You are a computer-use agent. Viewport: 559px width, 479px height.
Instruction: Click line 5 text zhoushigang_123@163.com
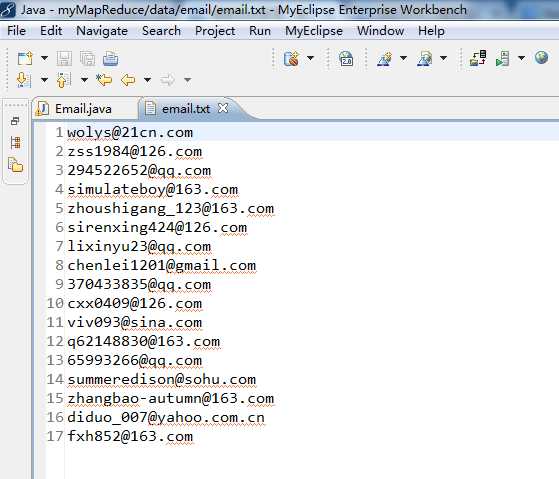[171, 208]
